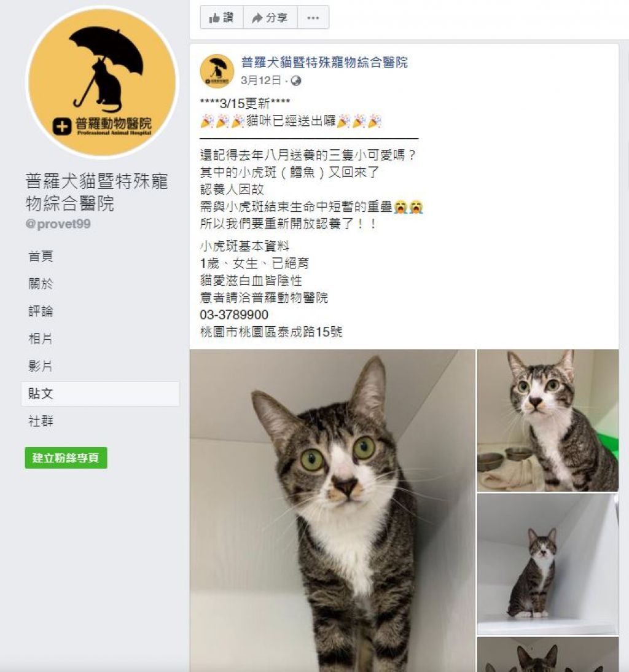Image resolution: width=629 pixels, height=672 pixels.
Task: Click the round hospital logo profile picture
Action: pyautogui.click(x=101, y=82)
